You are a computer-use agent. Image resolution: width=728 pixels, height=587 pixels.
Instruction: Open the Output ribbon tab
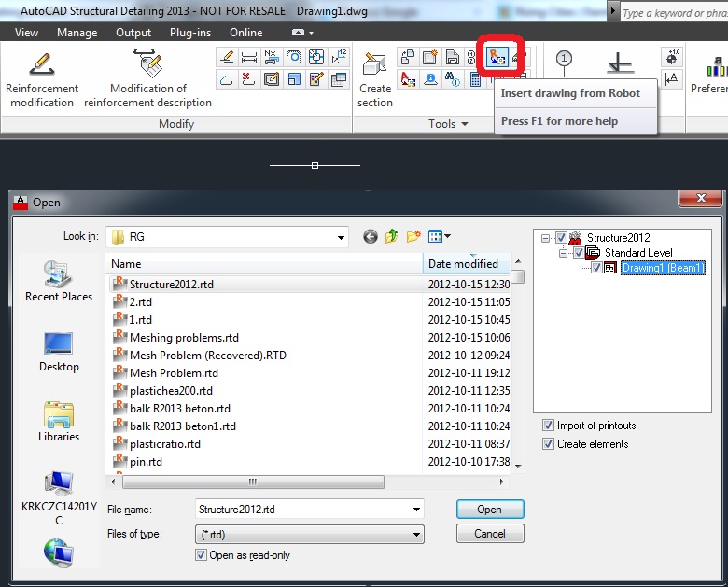click(x=133, y=33)
